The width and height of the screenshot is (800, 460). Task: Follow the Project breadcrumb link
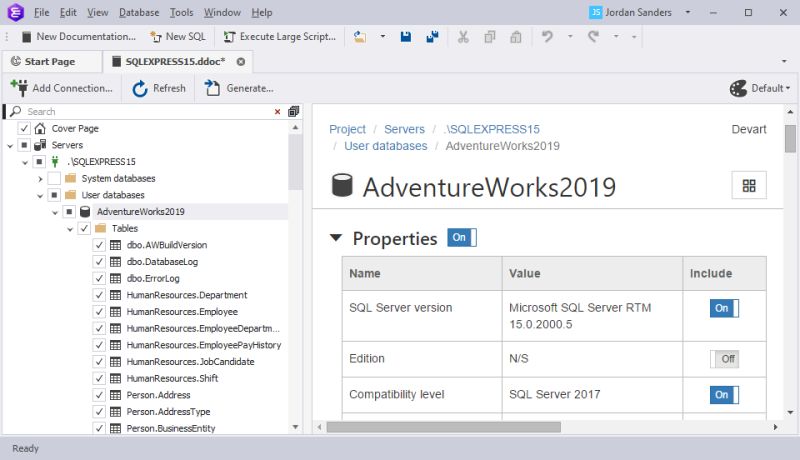[x=347, y=129]
